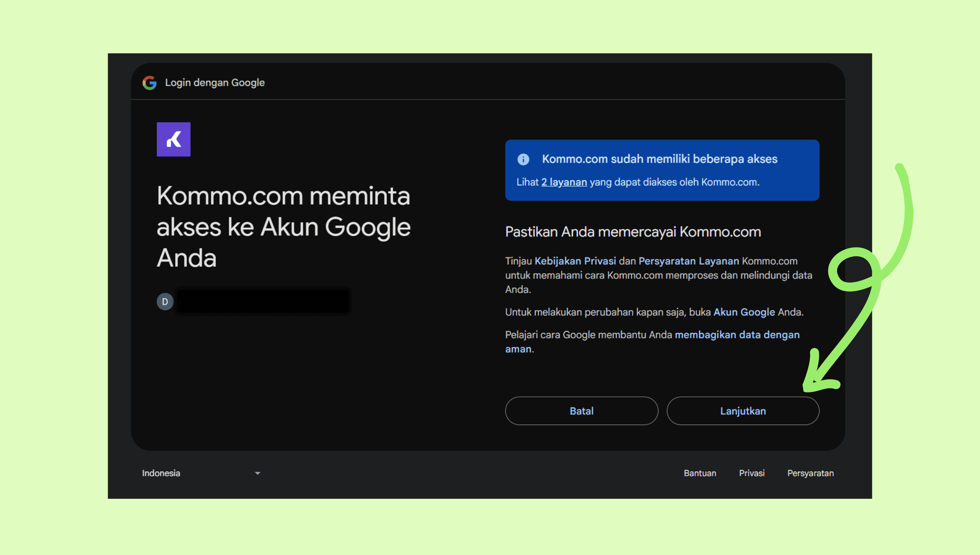Click the Login dengan Google header text
Viewport: 980px width, 555px height.
pos(214,83)
